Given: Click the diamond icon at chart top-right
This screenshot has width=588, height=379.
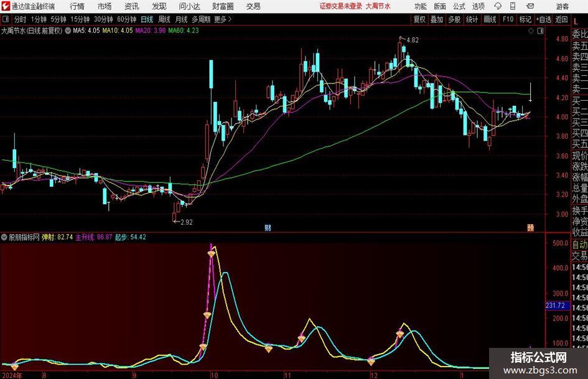Looking at the screenshot, I should pos(531,31).
